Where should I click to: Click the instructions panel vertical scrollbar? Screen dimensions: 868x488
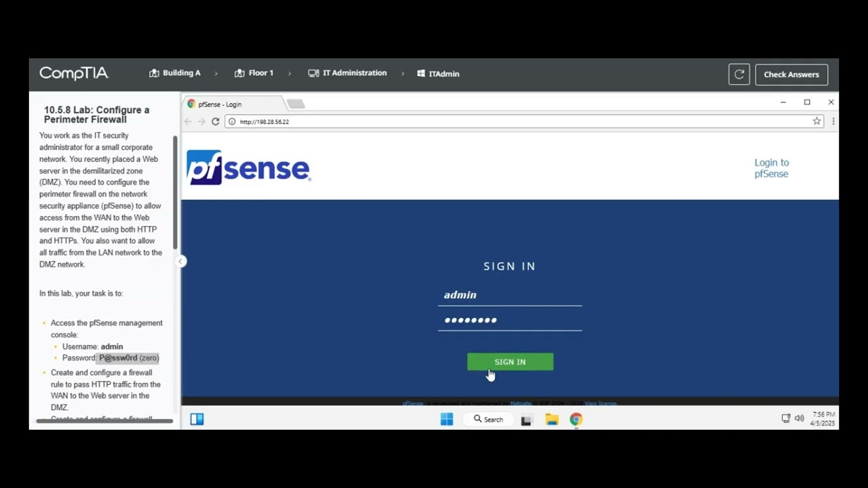tap(175, 192)
